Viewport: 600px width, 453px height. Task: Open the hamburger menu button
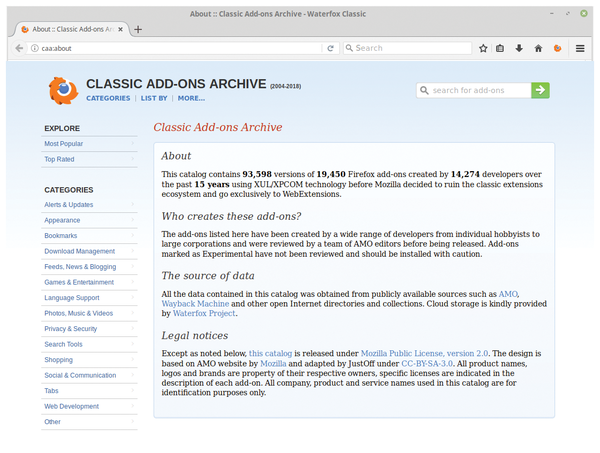pyautogui.click(x=580, y=48)
